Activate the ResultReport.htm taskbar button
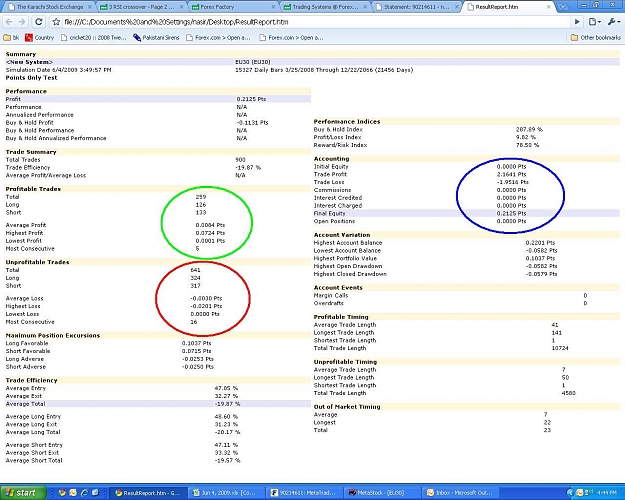This screenshot has width=625, height=500. tap(147, 493)
